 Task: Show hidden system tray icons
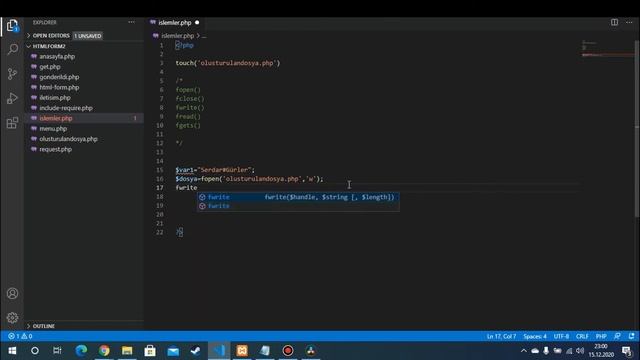(x=524, y=351)
